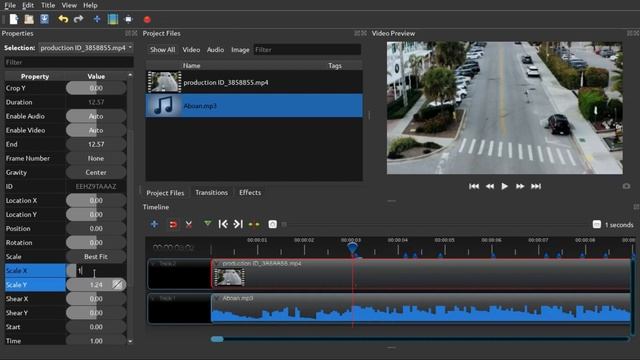The width and height of the screenshot is (640, 360).
Task: Focus the Project Files filter field
Action: pos(307,50)
